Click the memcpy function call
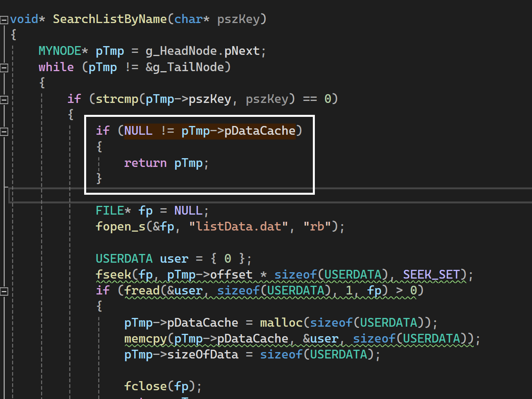The image size is (532, 399). pos(145,339)
